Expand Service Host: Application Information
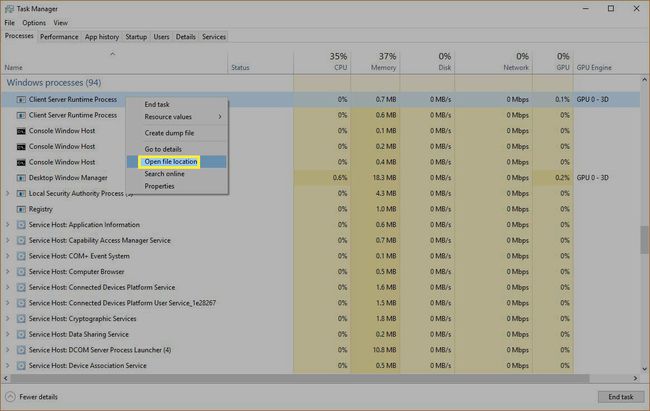 coord(7,225)
